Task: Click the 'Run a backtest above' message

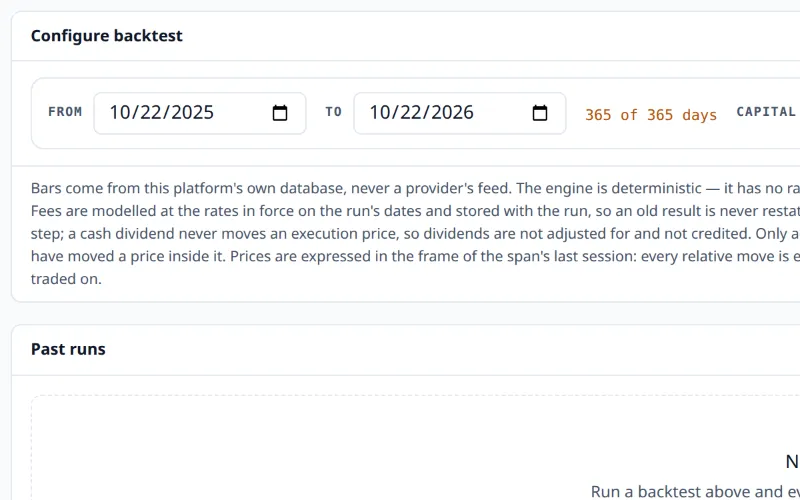Action: point(695,491)
